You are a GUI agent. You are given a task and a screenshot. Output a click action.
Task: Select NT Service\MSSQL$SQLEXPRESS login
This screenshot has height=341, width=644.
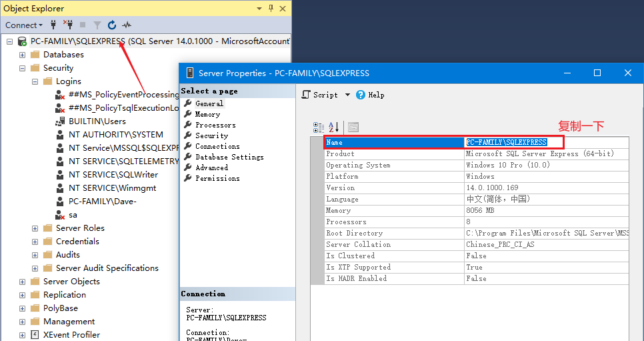click(123, 148)
